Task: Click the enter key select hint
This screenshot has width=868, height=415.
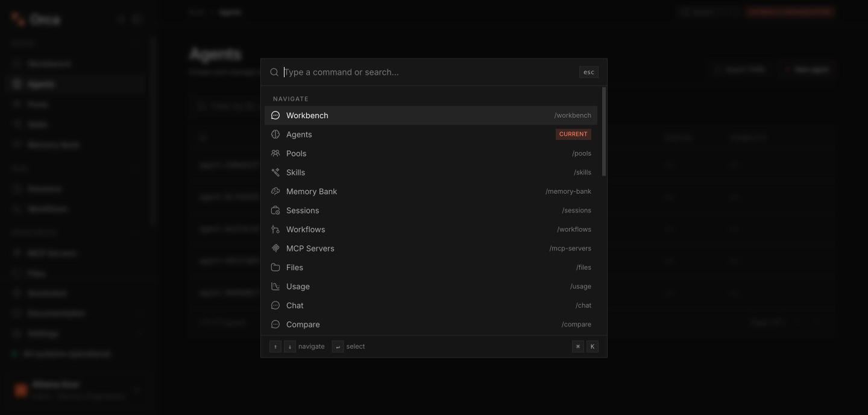Action: click(338, 347)
